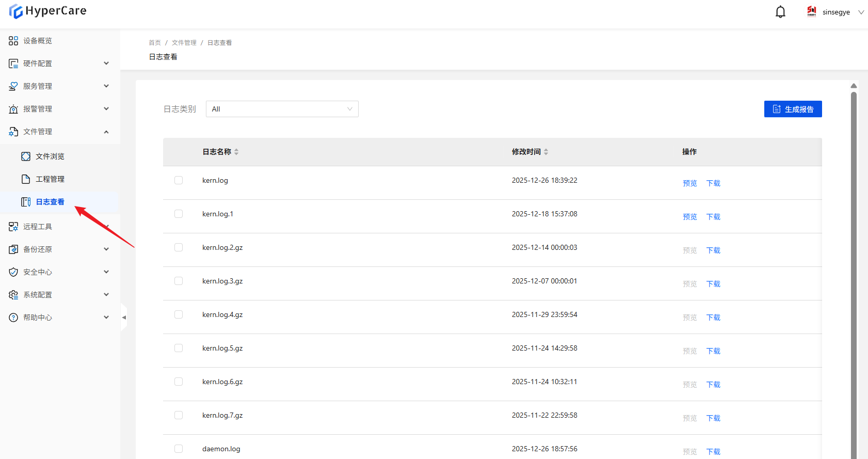Image resolution: width=868 pixels, height=459 pixels.
Task: Sort by 日志名称 sort arrows
Action: coord(236,152)
